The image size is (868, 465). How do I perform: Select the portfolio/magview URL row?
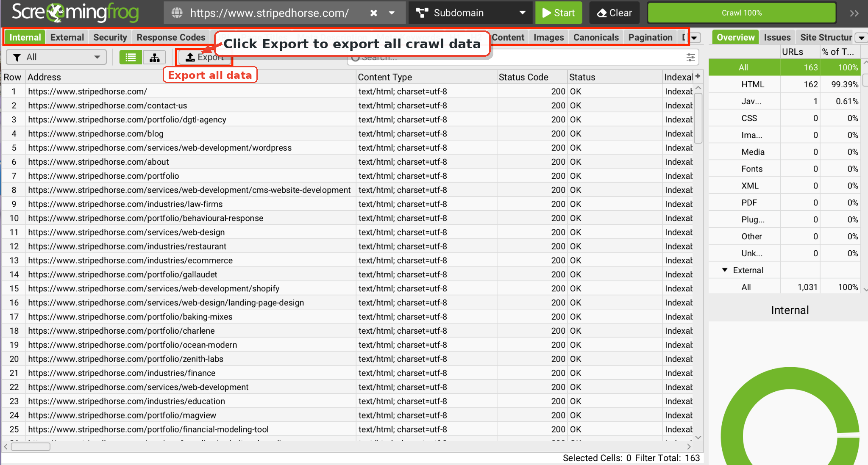348,415
